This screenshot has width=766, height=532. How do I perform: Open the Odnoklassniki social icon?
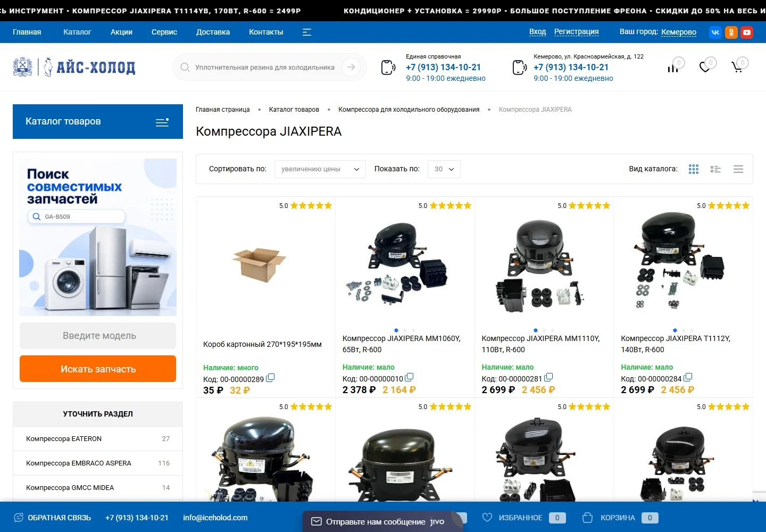731,32
